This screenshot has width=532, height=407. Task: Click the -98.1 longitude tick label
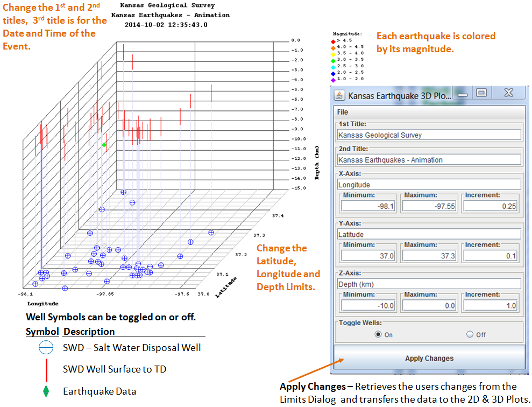(x=25, y=294)
